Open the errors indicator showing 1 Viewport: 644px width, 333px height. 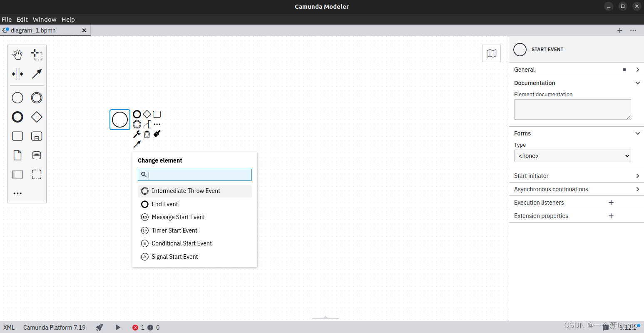pyautogui.click(x=138, y=328)
